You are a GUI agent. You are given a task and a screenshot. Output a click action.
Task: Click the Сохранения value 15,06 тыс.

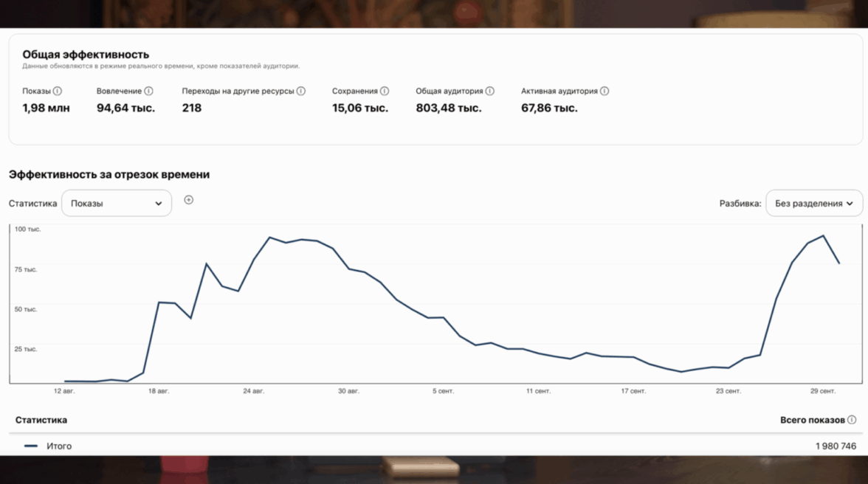coord(360,108)
